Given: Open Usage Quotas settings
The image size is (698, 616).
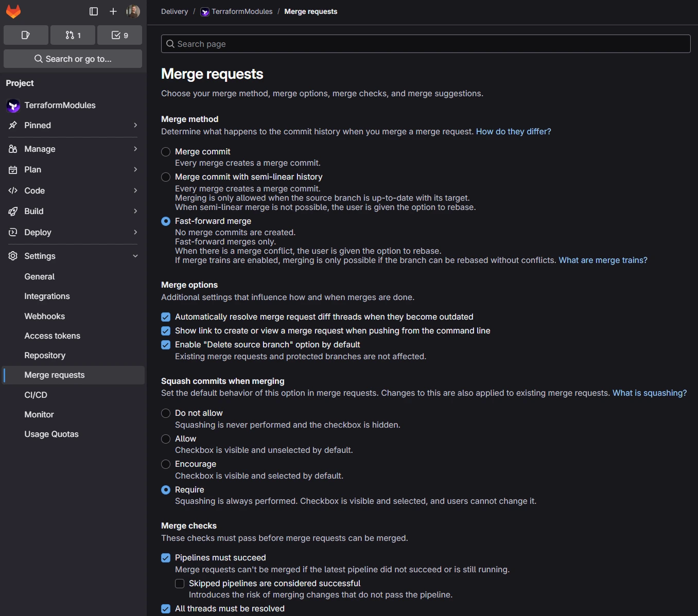Looking at the screenshot, I should (x=74, y=434).
